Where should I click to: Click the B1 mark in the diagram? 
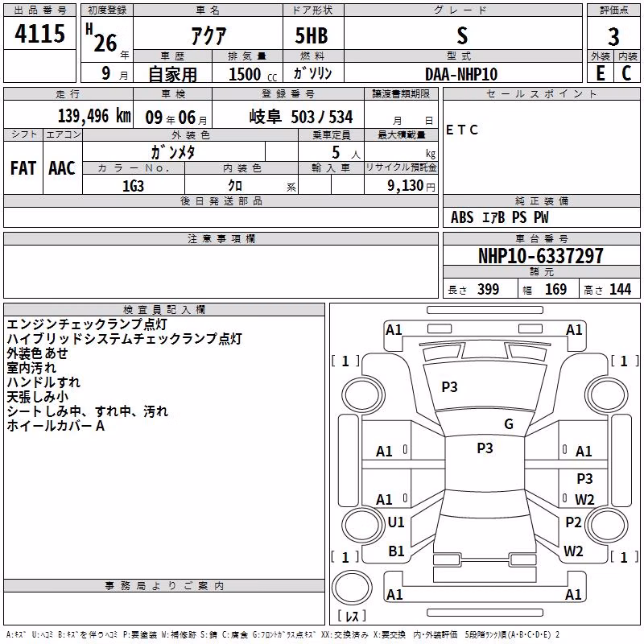(x=396, y=551)
